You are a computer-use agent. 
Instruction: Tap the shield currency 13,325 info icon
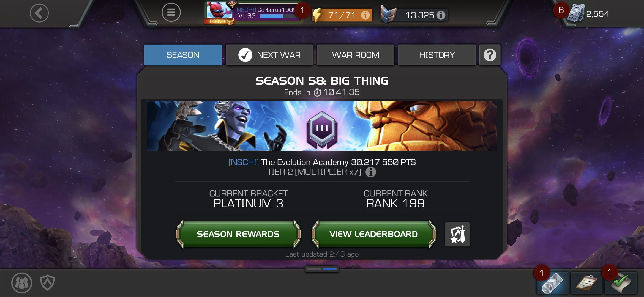click(441, 15)
